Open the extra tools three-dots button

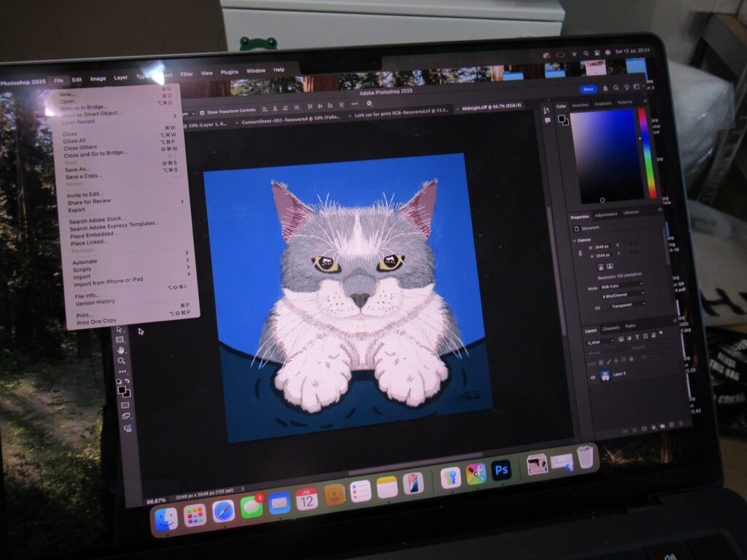(x=123, y=371)
